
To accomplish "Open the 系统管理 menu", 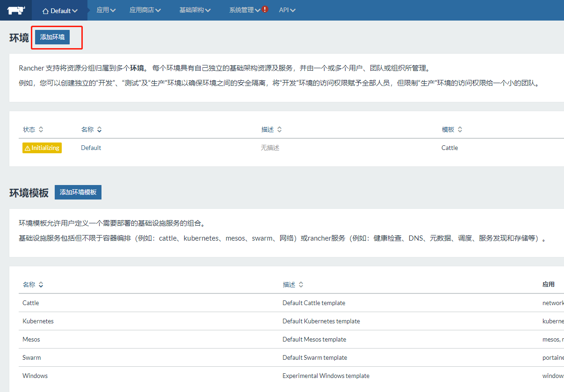I will [244, 10].
